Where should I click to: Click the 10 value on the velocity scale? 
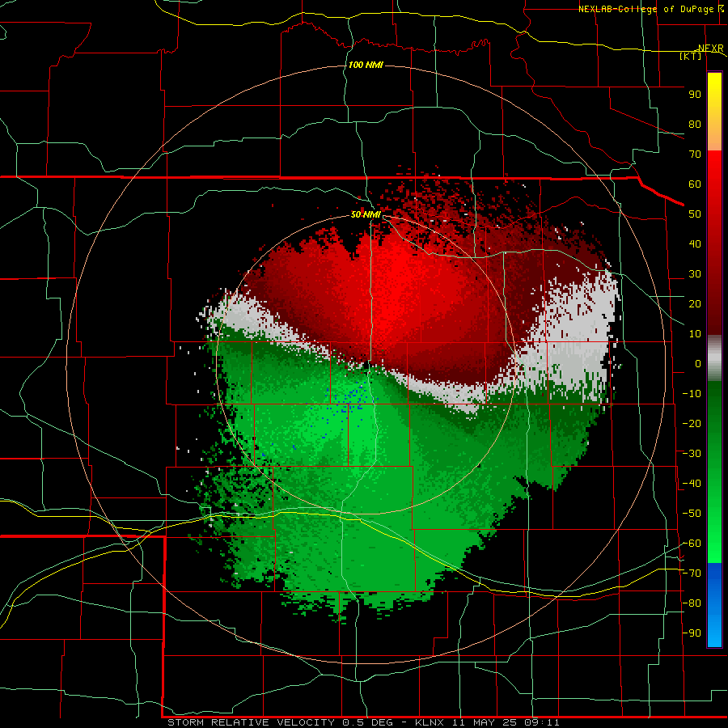[x=695, y=334]
